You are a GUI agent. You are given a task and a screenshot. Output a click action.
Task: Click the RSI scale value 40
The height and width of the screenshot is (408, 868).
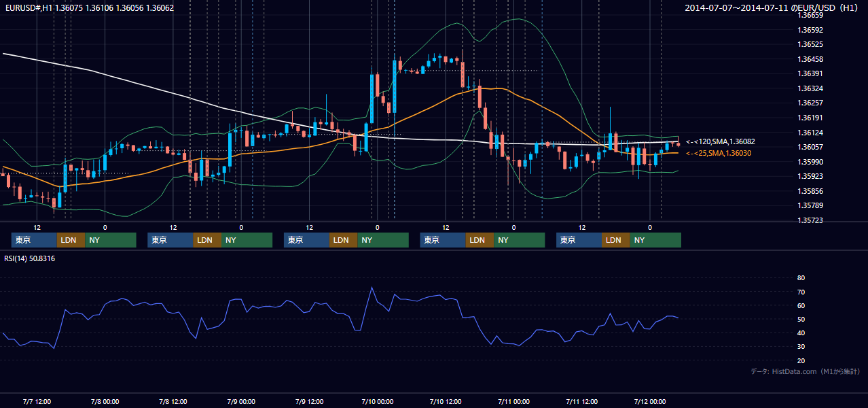[801, 333]
